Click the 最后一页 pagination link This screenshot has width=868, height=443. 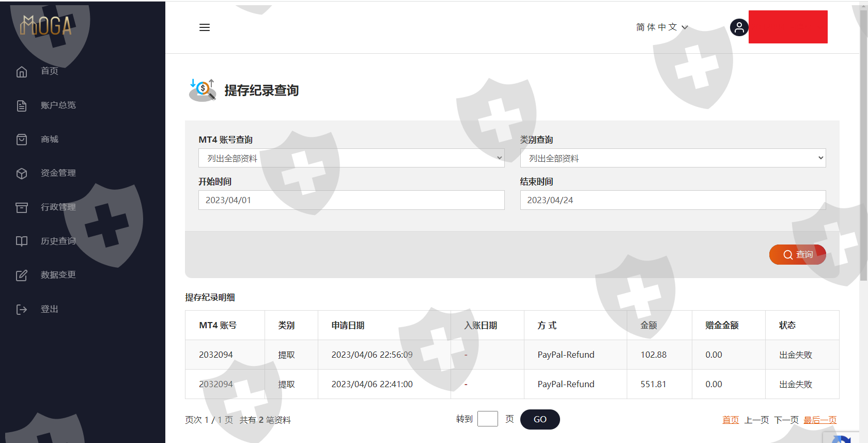[x=819, y=420]
